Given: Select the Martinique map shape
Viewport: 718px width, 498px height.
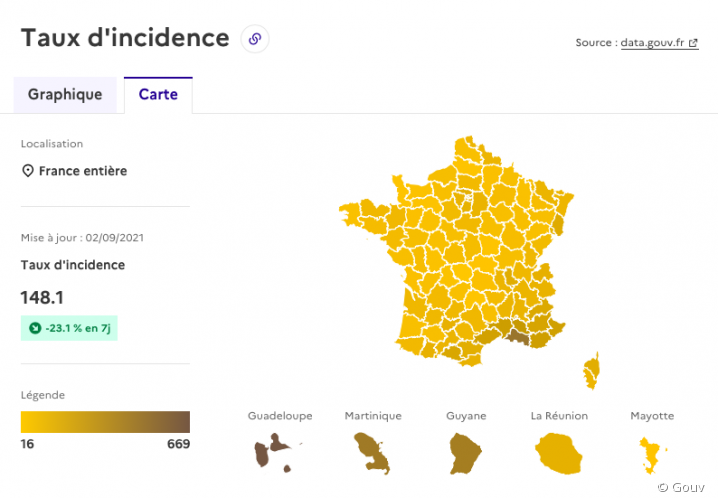Looking at the screenshot, I should (x=372, y=452).
